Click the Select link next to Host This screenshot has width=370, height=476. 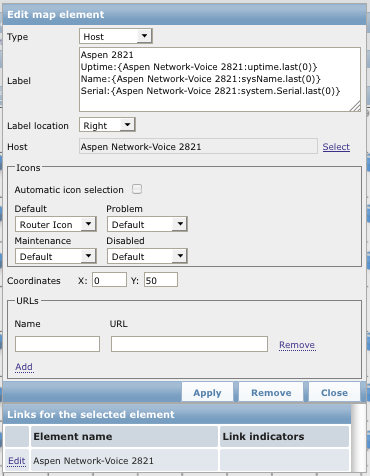tap(336, 147)
